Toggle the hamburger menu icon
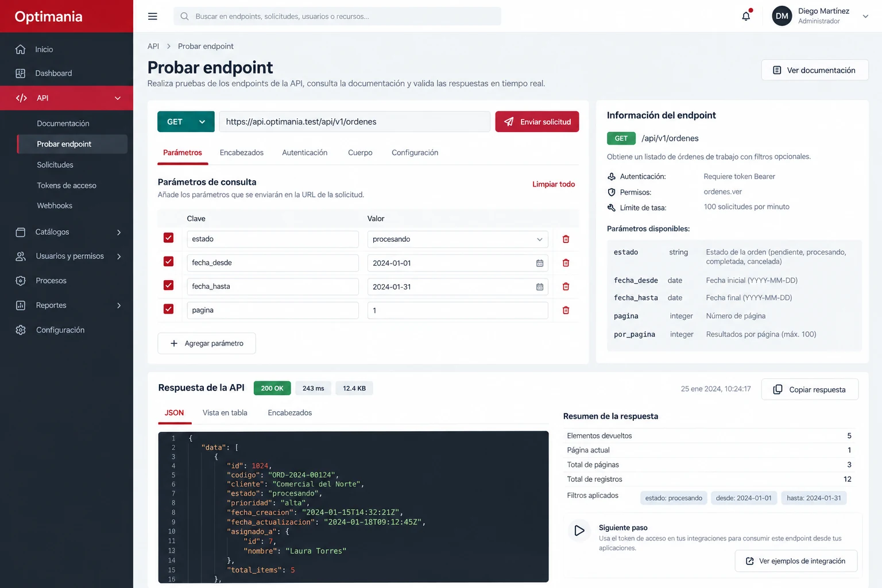Viewport: 882px width, 588px height. (x=153, y=16)
